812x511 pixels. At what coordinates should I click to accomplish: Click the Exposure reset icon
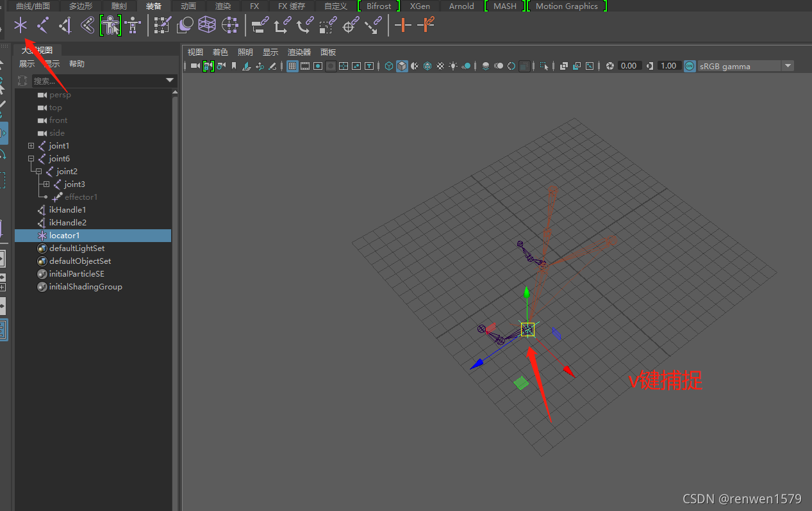(x=610, y=66)
